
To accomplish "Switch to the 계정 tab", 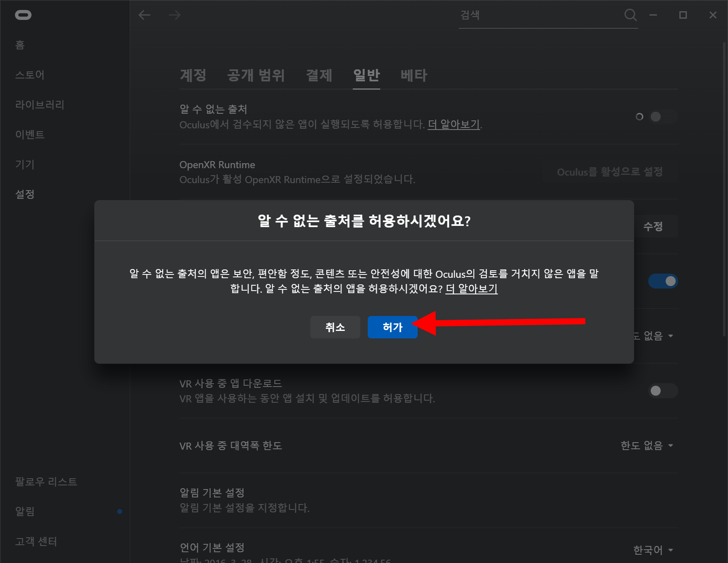I will pyautogui.click(x=193, y=75).
